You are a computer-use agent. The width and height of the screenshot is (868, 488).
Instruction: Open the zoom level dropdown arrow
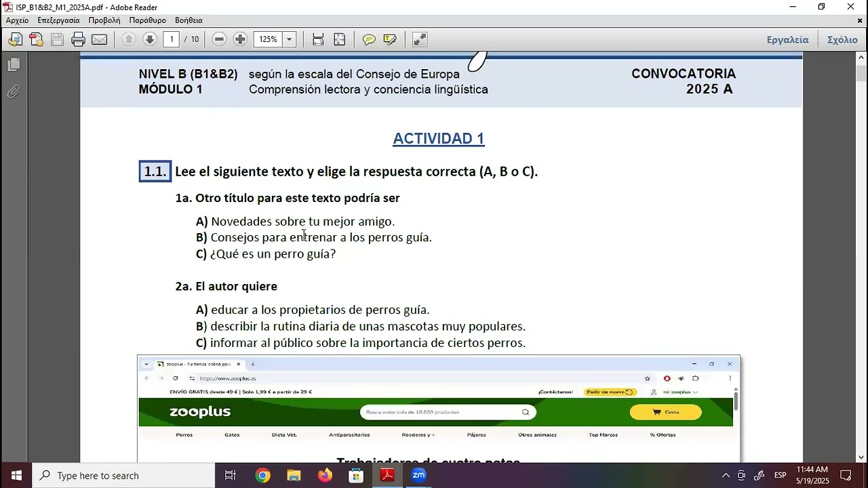290,39
